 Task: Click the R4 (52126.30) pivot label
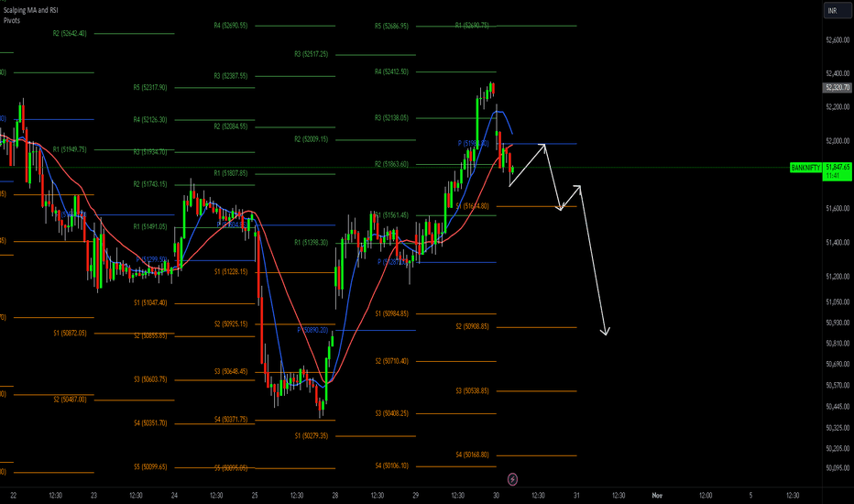150,119
